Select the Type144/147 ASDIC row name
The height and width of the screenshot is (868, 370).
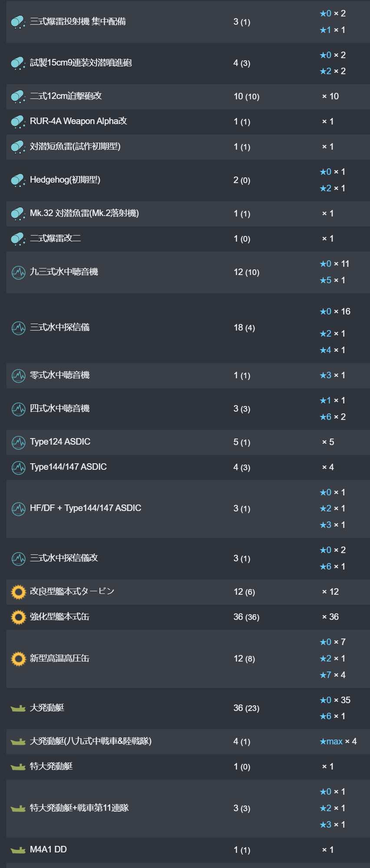[68, 467]
